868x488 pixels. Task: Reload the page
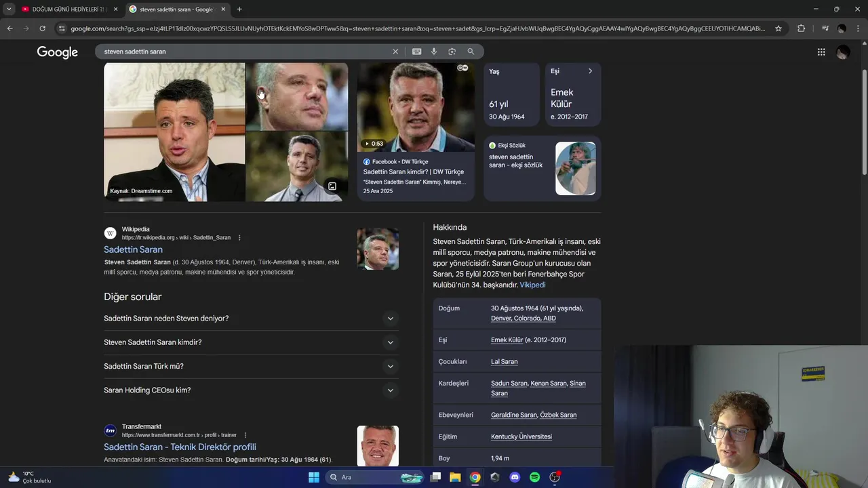click(42, 28)
